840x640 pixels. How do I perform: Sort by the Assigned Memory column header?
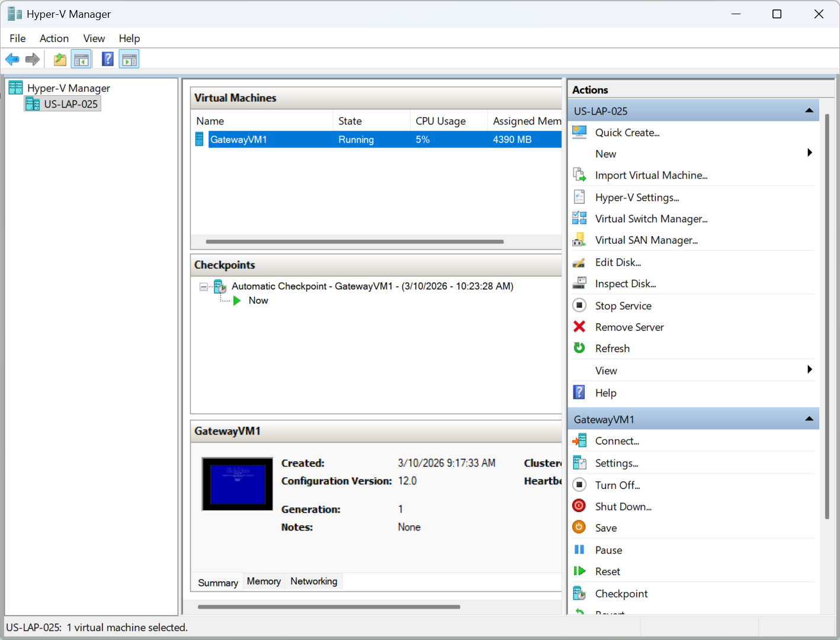point(525,121)
